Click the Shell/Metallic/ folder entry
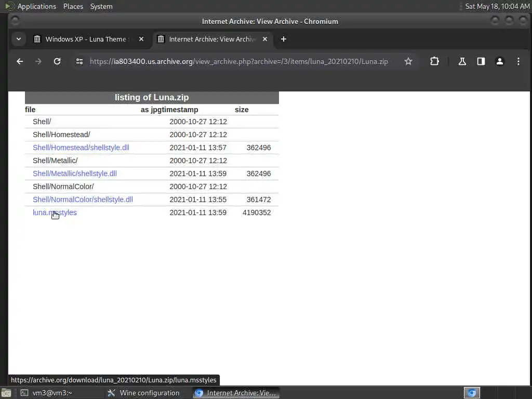This screenshot has height=399, width=532. (55, 161)
